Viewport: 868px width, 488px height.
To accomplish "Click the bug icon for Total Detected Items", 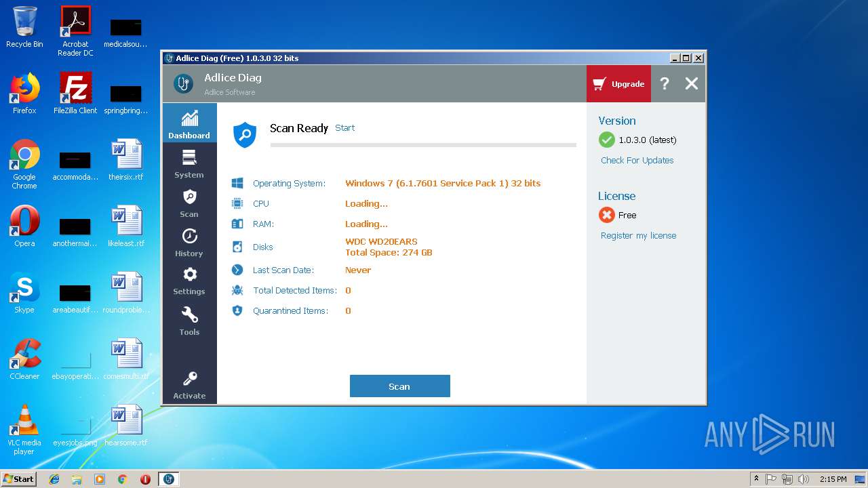I will [237, 290].
